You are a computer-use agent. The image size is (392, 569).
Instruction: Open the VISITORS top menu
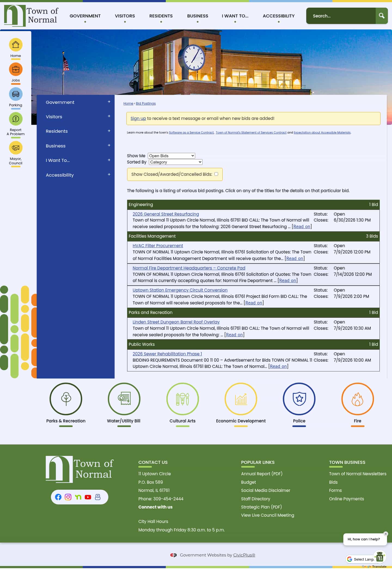tap(125, 16)
